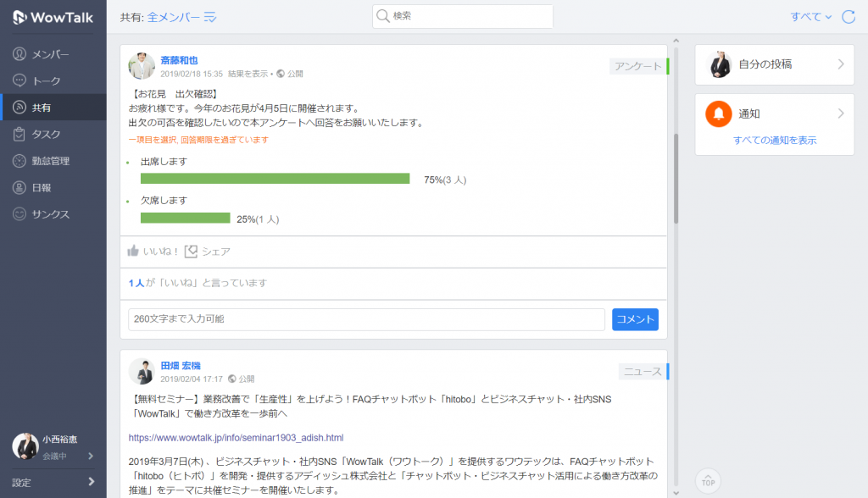Click 小西裕恵 avatar in sidebar
The image size is (868, 498).
[25, 446]
